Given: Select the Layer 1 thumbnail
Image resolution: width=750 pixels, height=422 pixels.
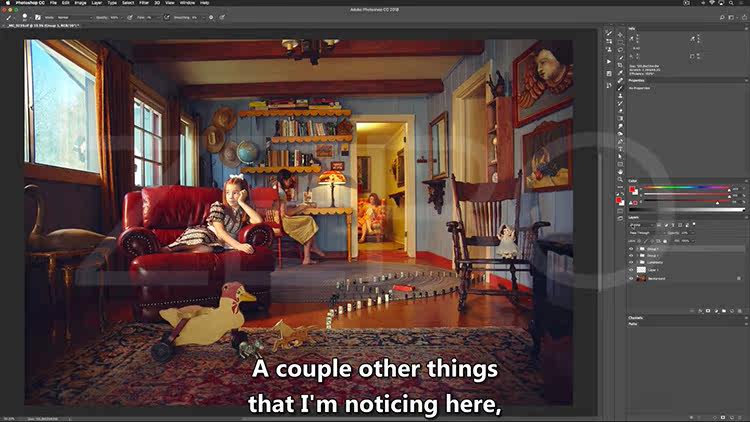Looking at the screenshot, I should [x=641, y=270].
